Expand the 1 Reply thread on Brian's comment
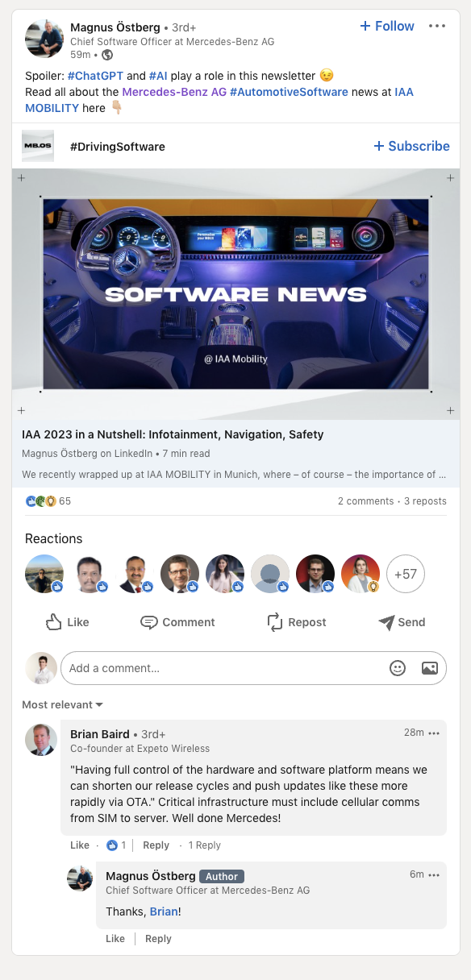 coord(205,845)
